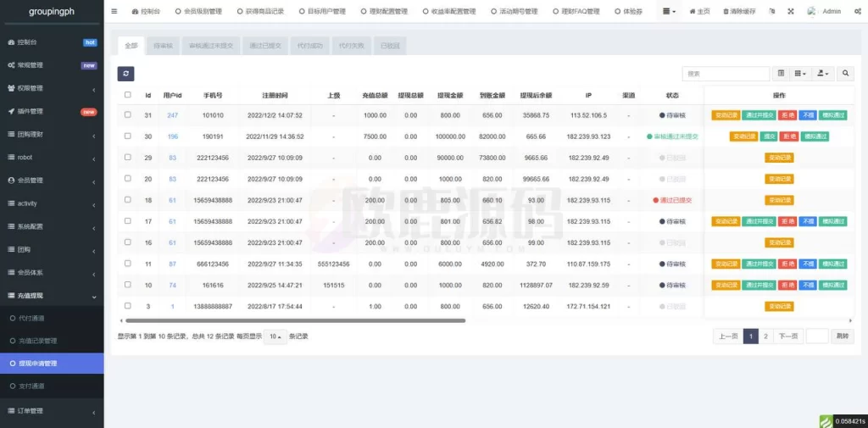This screenshot has width=868, height=428.
Task: Click blue 不提 button in Id 17 row
Action: click(808, 221)
